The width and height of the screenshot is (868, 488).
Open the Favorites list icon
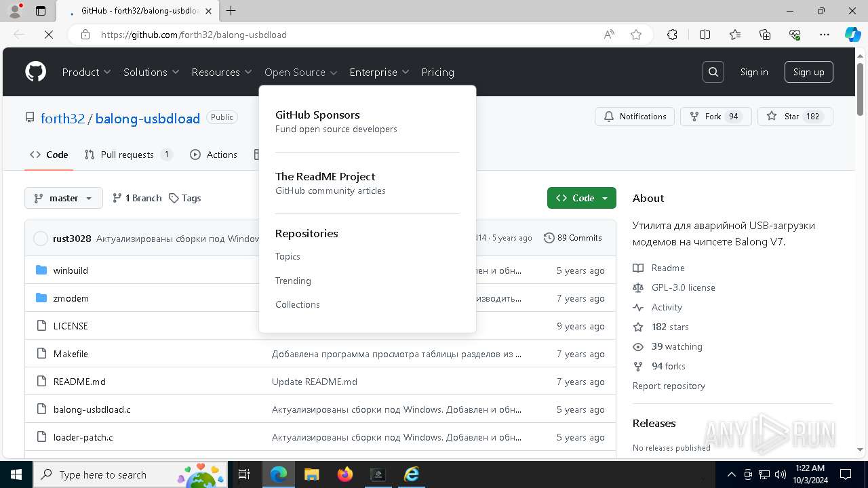[x=735, y=35]
